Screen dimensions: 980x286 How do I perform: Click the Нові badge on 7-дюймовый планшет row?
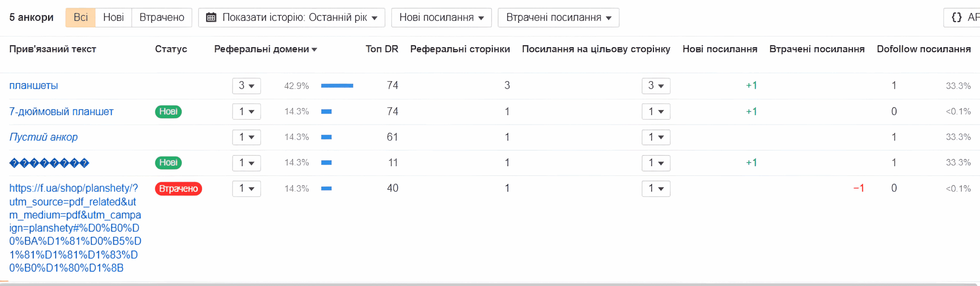pos(168,112)
